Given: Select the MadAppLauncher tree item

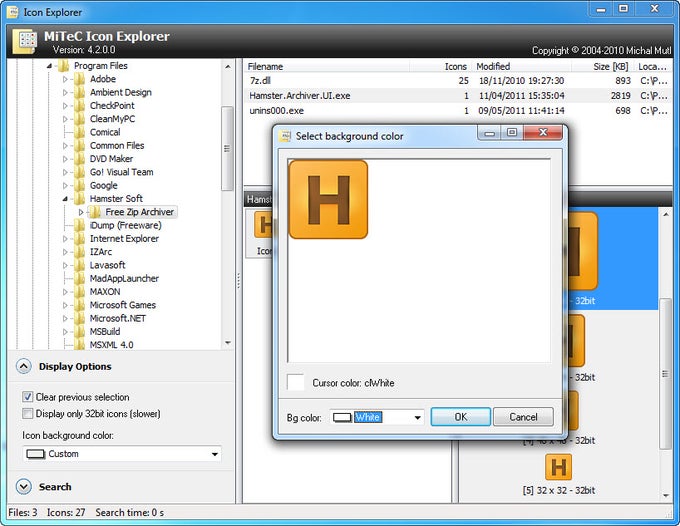Looking at the screenshot, I should 124,278.
